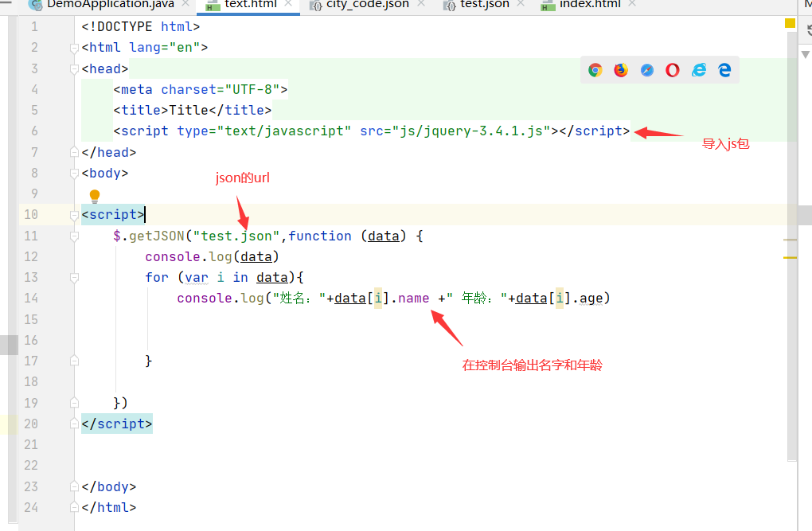The height and width of the screenshot is (531, 812).
Task: Collapse the html tag fold on line 2
Action: tap(74, 49)
